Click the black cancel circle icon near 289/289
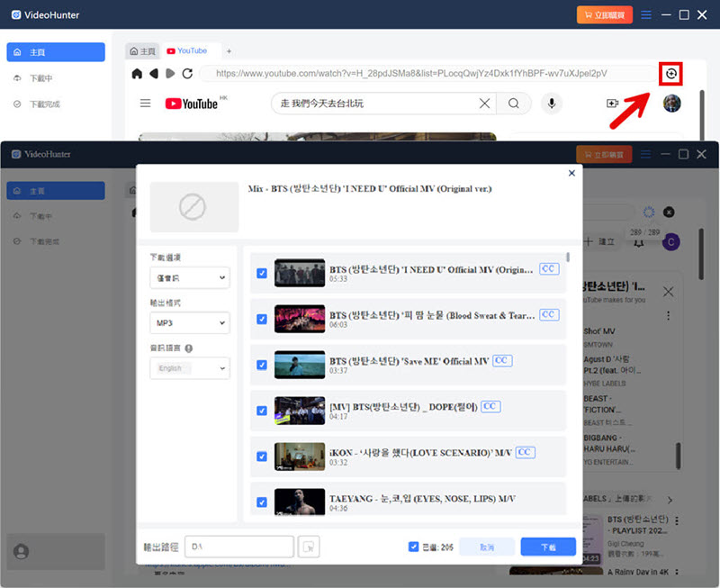This screenshot has width=720, height=588. pyautogui.click(x=669, y=212)
